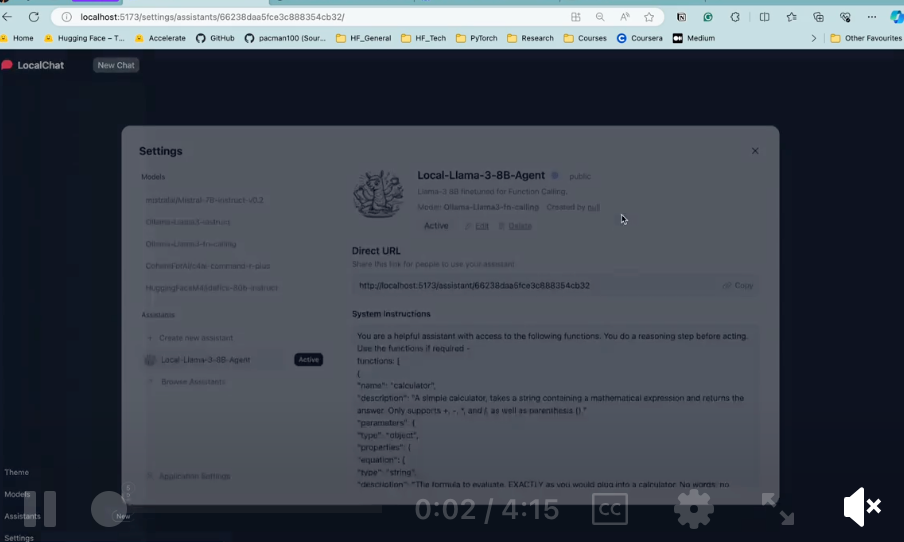
Task: Select the CohereForAI/c4ai-command-r-plus model
Action: pyautogui.click(x=208, y=266)
